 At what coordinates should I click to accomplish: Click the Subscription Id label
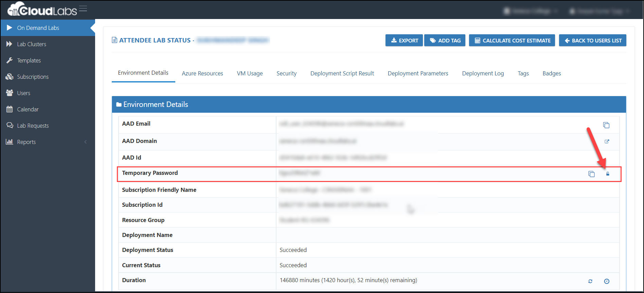click(142, 205)
